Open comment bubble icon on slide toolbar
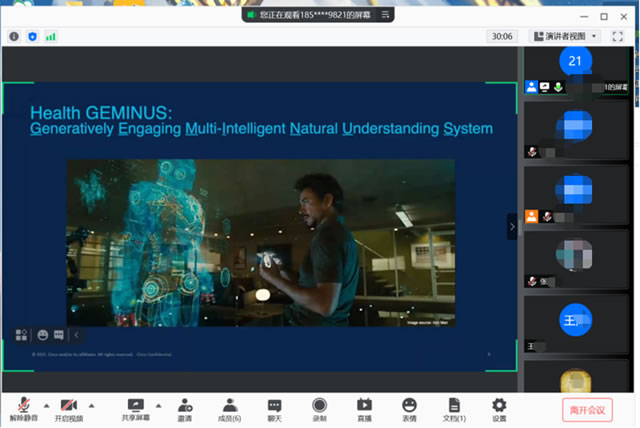This screenshot has height=428, width=640. click(x=59, y=335)
